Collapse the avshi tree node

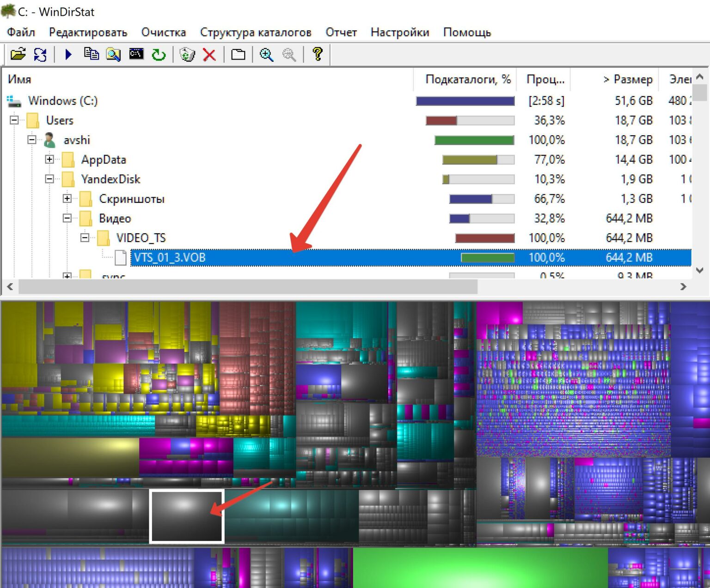point(32,139)
